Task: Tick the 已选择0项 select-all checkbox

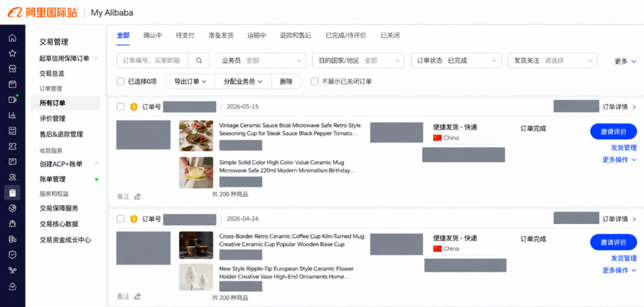Action: 120,81
